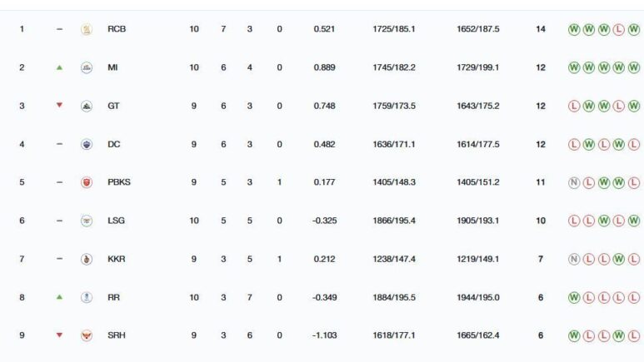Click the red down arrow beside SRH
Screen dimensions: 644x362
(58, 335)
